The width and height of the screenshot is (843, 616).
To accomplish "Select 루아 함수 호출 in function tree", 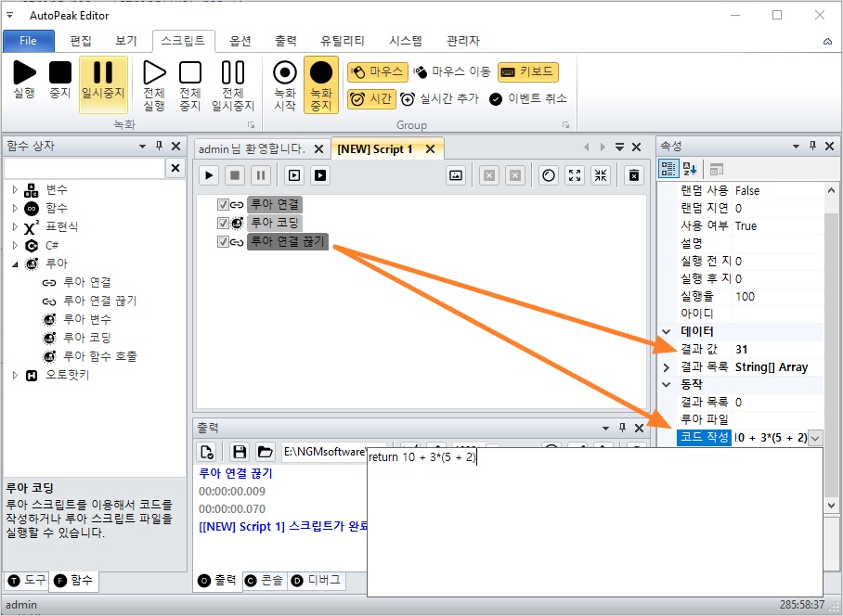I will click(x=100, y=356).
